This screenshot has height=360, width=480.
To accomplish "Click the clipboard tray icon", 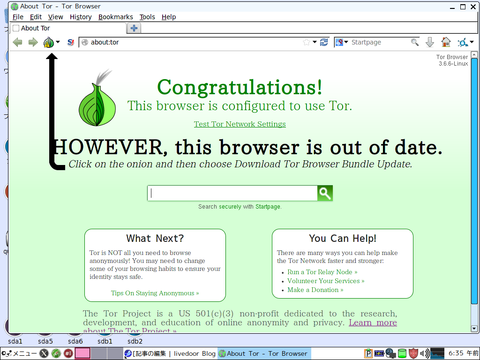I will click(x=368, y=353).
